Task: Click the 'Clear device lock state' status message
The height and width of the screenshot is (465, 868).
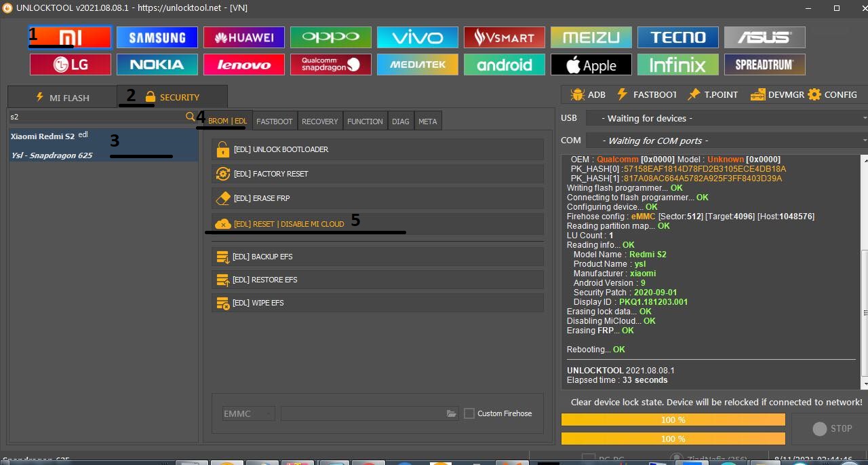Action: 717,402
